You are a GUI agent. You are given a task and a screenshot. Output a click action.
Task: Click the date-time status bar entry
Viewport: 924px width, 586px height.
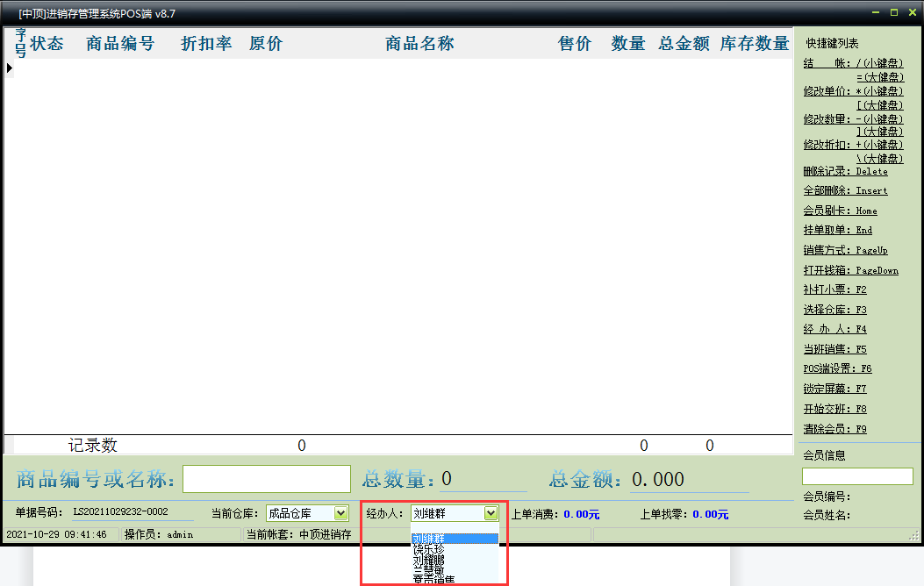pyautogui.click(x=56, y=534)
